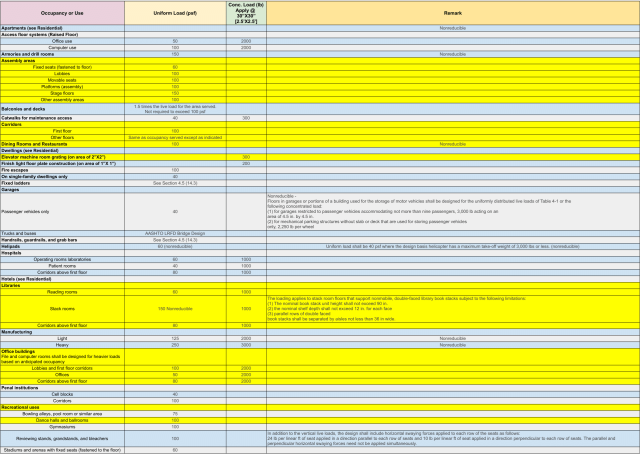The height and width of the screenshot is (454, 640).
Task: Click the 'Occupancy or Use' column header
Action: pyautogui.click(x=62, y=13)
